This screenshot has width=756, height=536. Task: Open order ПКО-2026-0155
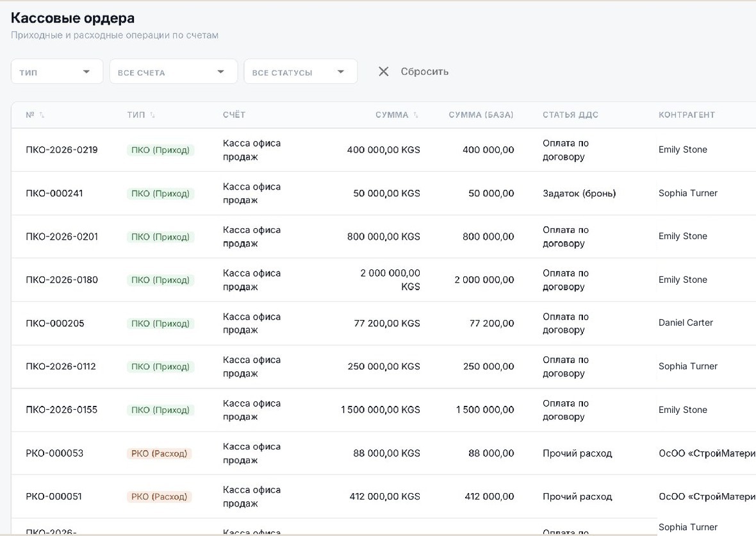point(62,410)
